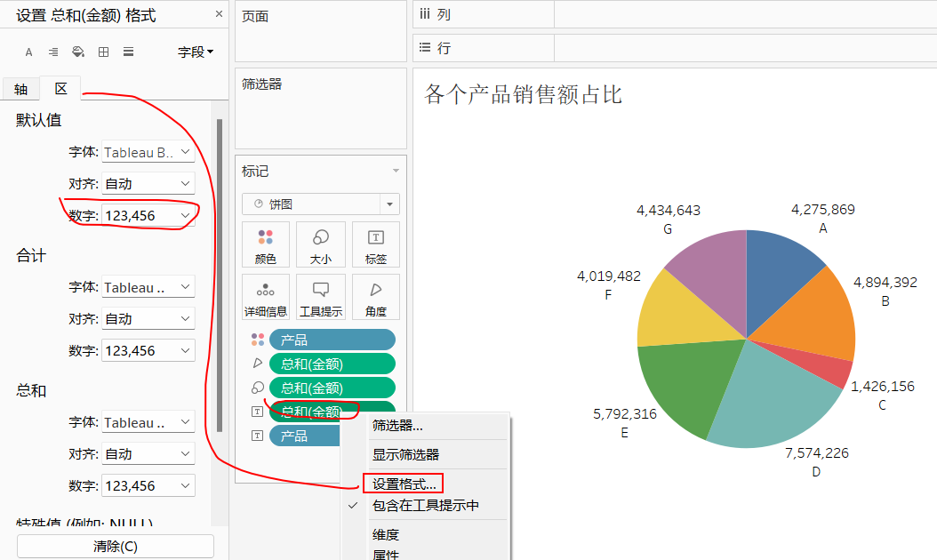937x560 pixels.
Task: Click the 颜色 (Color) marks button
Action: click(x=265, y=245)
